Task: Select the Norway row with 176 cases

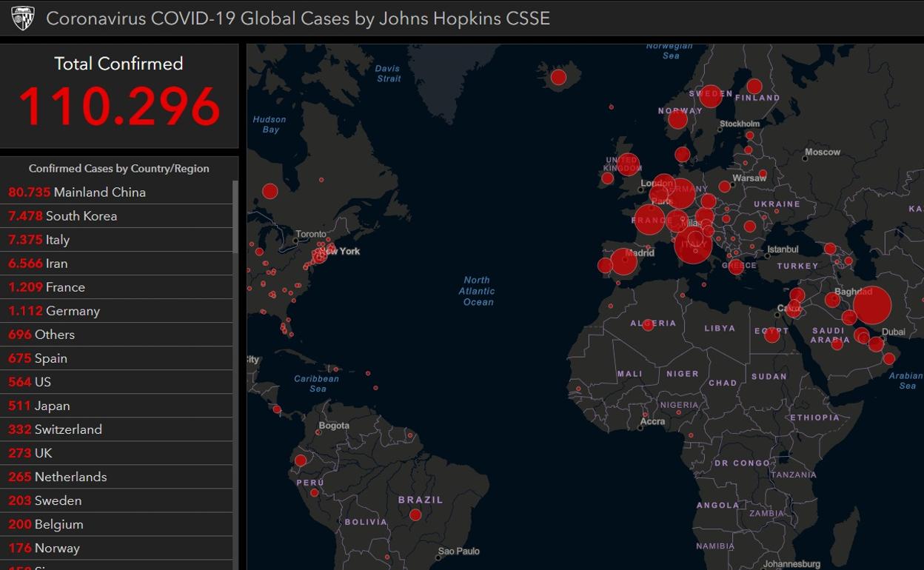Action: tap(116, 548)
